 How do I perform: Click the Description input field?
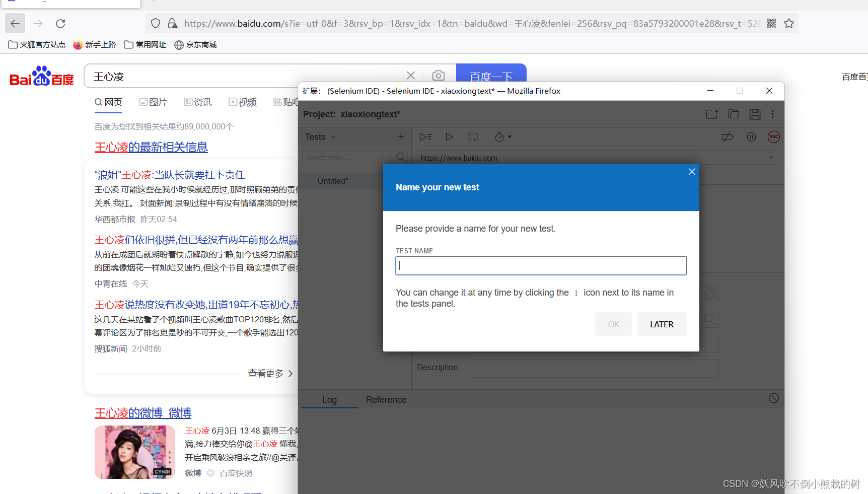(595, 368)
